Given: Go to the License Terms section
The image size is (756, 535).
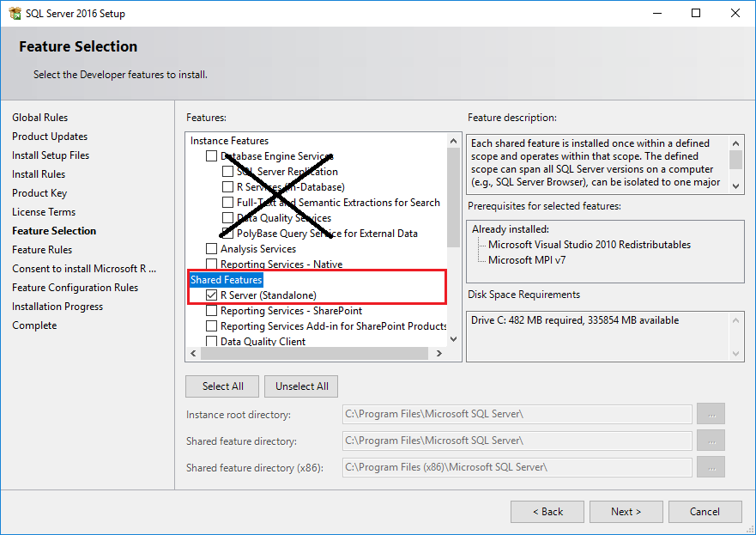Looking at the screenshot, I should point(43,211).
